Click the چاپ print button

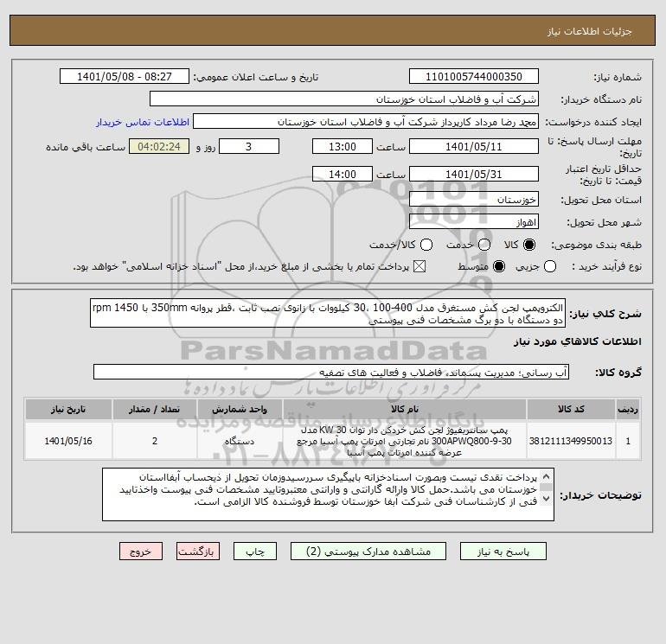255,552
